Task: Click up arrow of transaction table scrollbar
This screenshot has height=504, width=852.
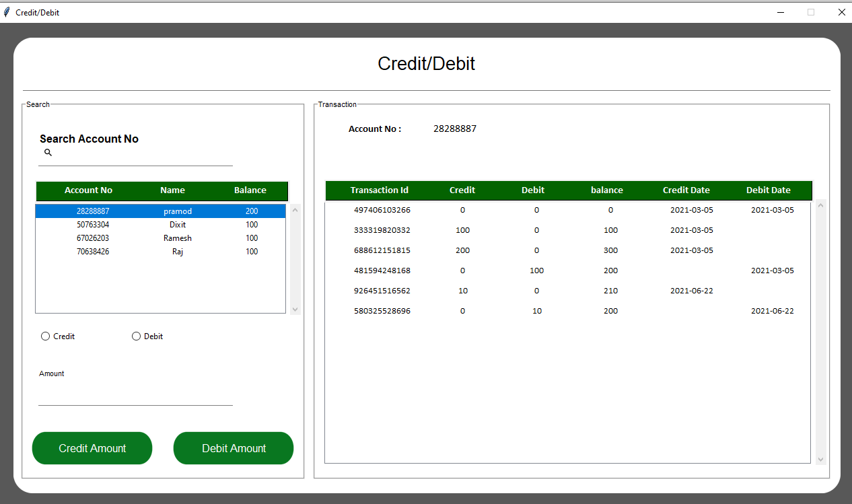Action: 820,205
